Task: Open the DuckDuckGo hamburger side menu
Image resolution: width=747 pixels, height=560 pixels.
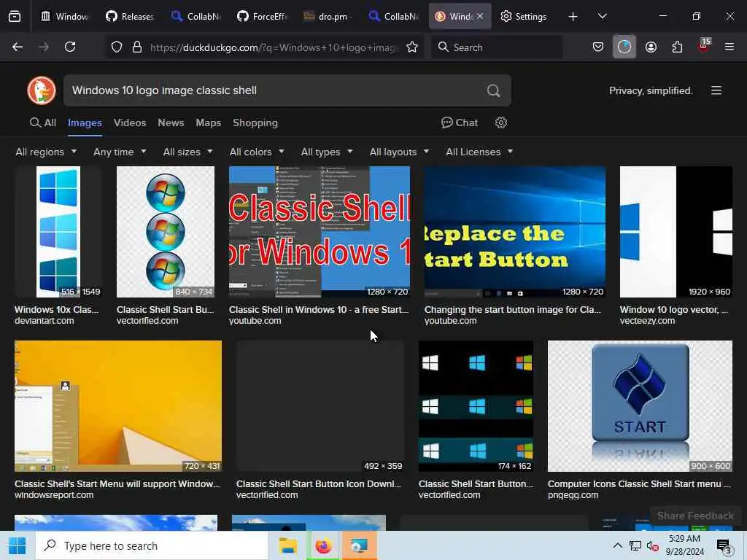Action: coord(716,90)
